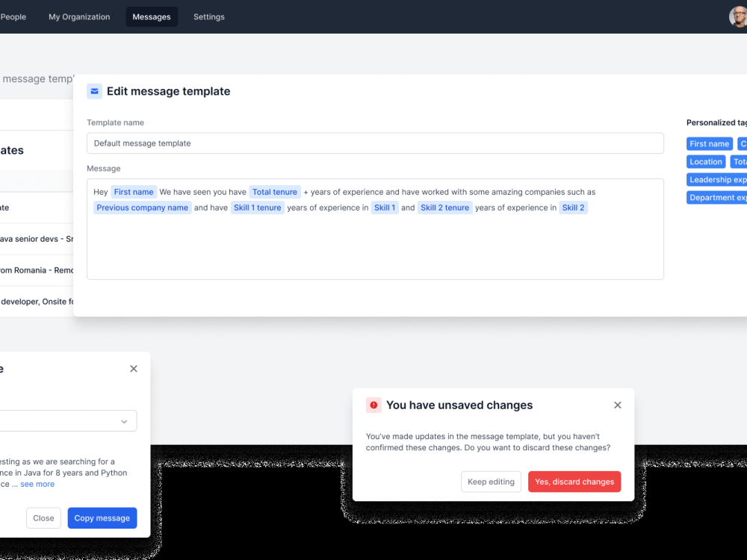This screenshot has height=560, width=747.
Task: Insert the Location personalized tag
Action: click(706, 162)
